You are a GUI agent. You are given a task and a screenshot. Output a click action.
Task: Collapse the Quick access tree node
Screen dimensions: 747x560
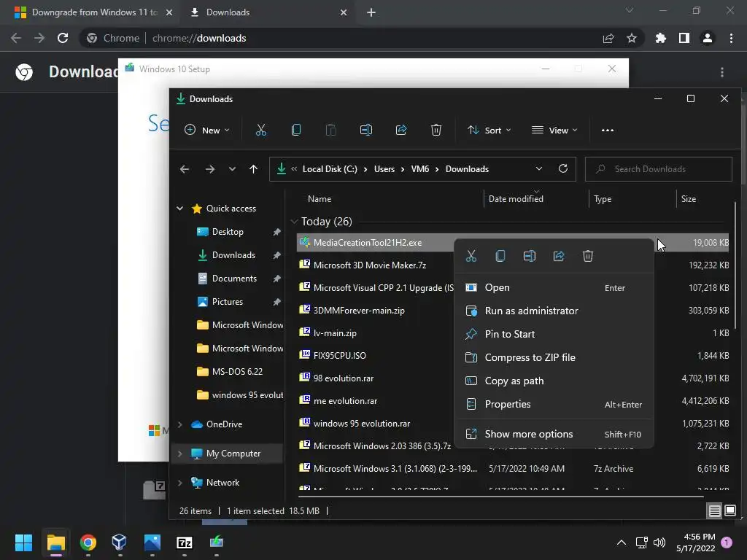180,208
